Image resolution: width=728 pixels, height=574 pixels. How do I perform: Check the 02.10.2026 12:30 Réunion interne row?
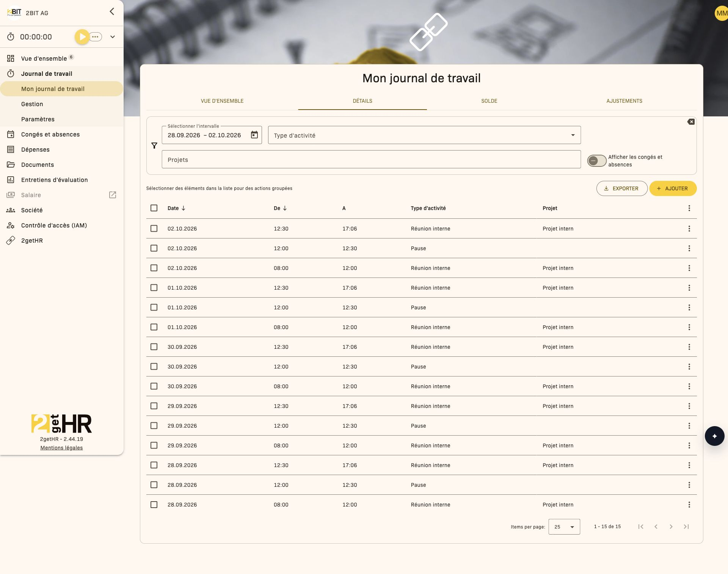tap(154, 229)
